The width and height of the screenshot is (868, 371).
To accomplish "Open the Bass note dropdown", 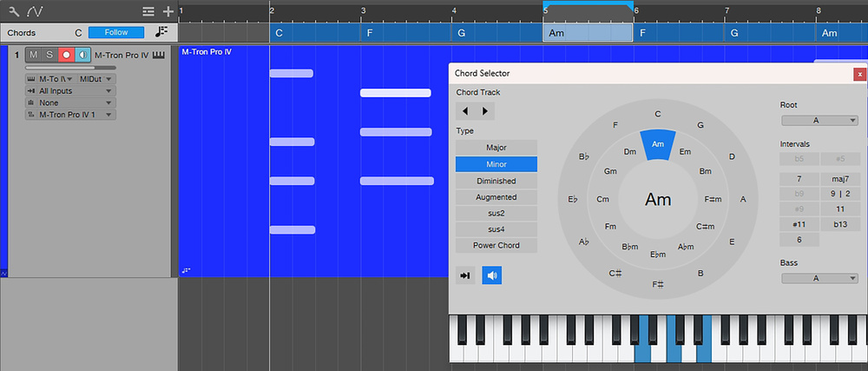I will 819,279.
